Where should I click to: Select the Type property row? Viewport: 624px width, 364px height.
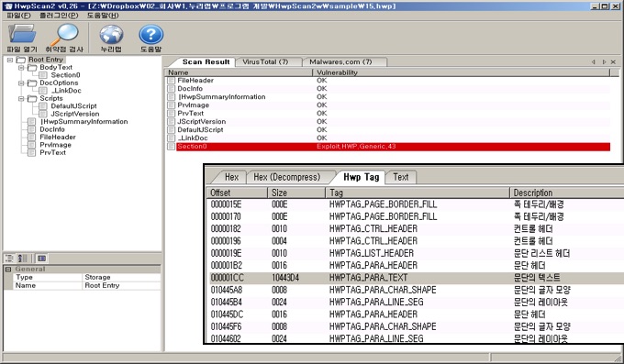pyautogui.click(x=86, y=277)
